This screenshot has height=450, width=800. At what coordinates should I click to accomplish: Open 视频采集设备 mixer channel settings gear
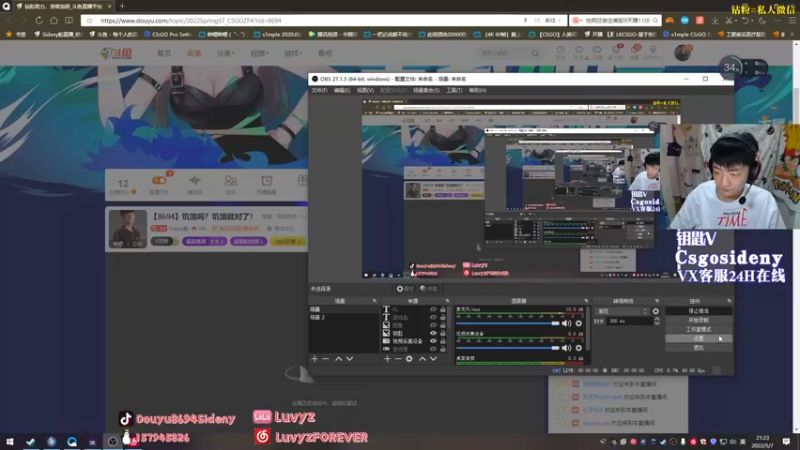click(579, 347)
